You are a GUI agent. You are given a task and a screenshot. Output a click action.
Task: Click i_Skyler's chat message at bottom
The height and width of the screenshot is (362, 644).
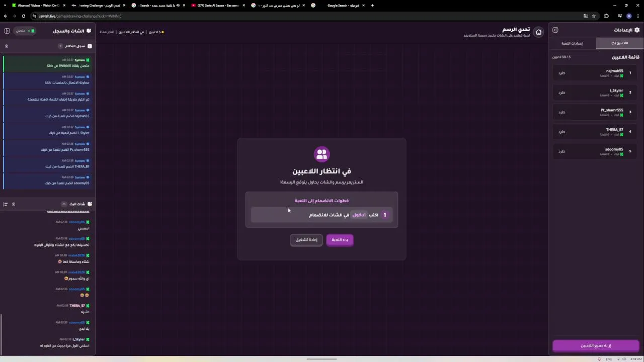click(64, 346)
